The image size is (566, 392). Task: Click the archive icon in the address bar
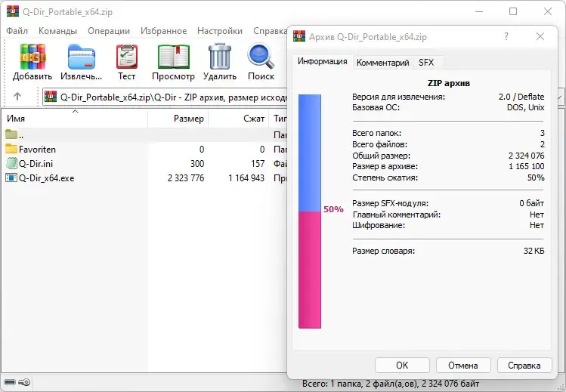pyautogui.click(x=51, y=97)
